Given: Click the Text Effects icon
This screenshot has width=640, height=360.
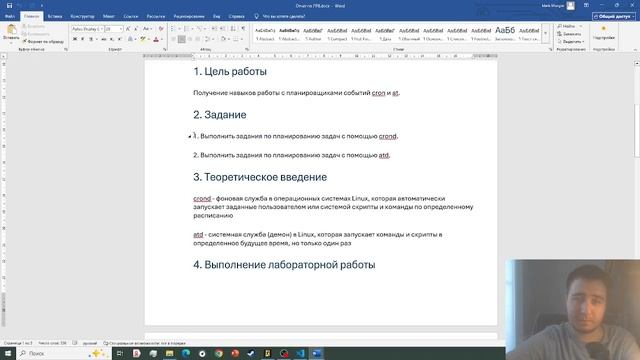Looking at the screenshot, I should [130, 39].
